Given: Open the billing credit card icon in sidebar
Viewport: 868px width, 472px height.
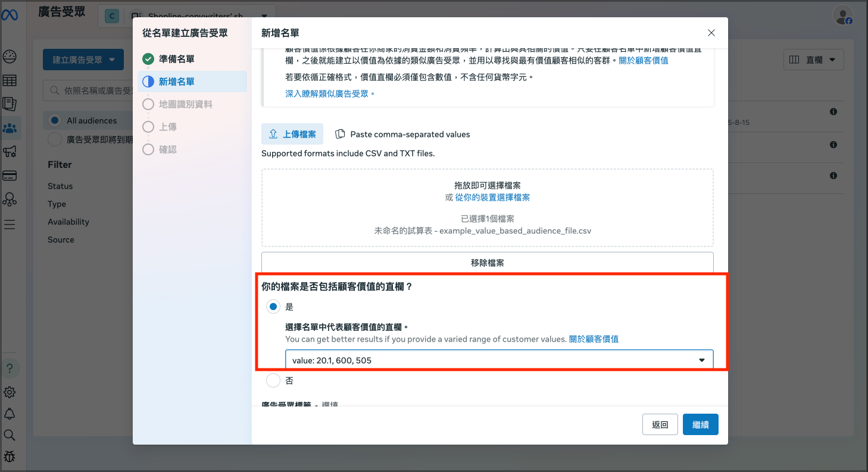Looking at the screenshot, I should point(10,176).
